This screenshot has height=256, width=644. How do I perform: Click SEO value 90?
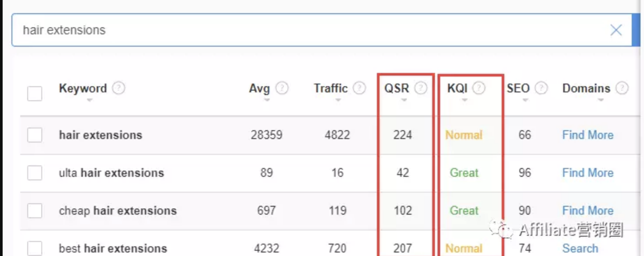(525, 211)
